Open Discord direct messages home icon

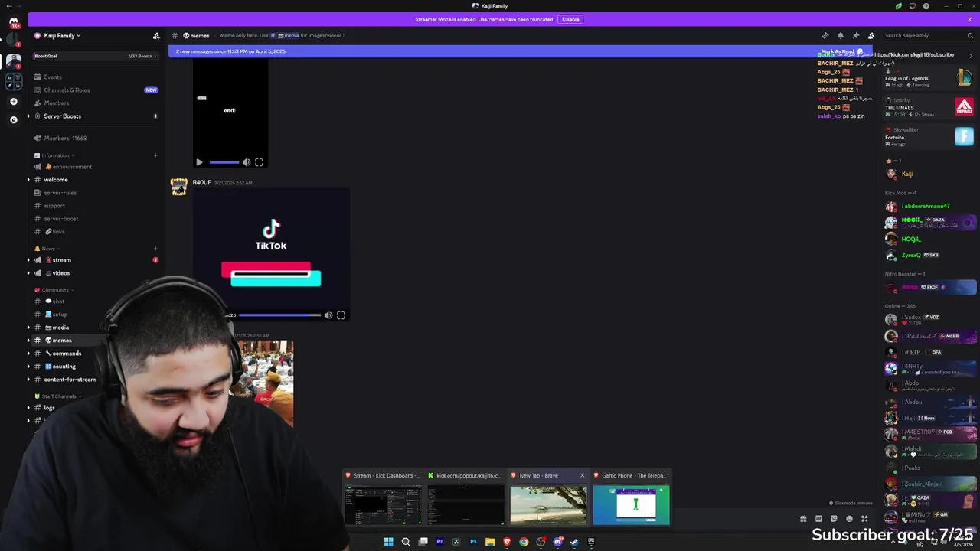[x=13, y=23]
